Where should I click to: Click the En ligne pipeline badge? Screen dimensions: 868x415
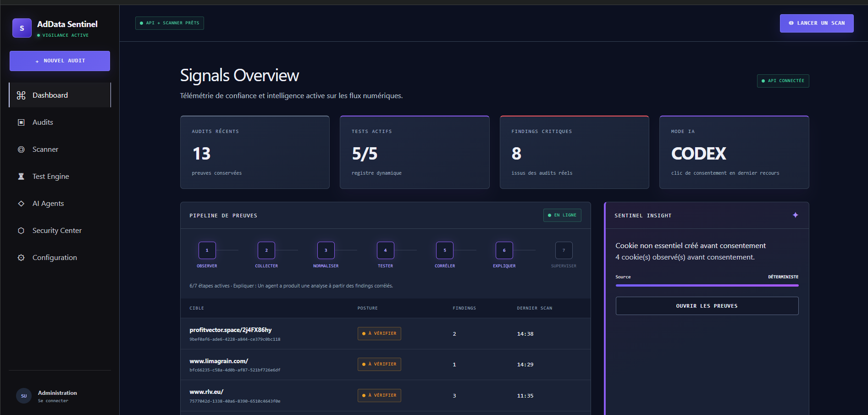click(562, 215)
